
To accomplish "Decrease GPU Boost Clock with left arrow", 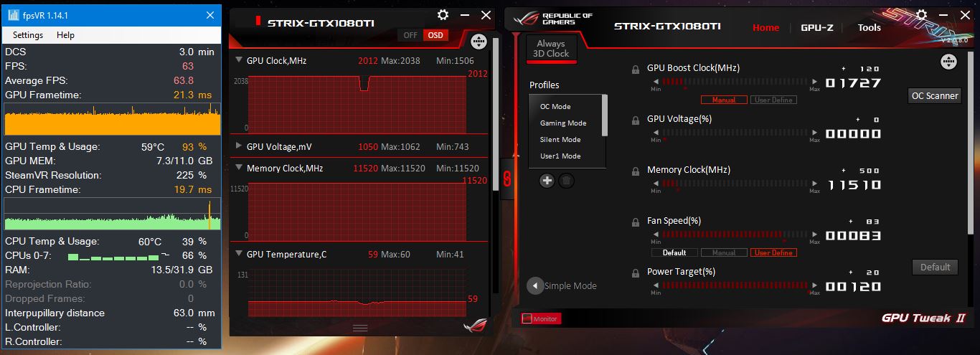I will click(x=655, y=82).
